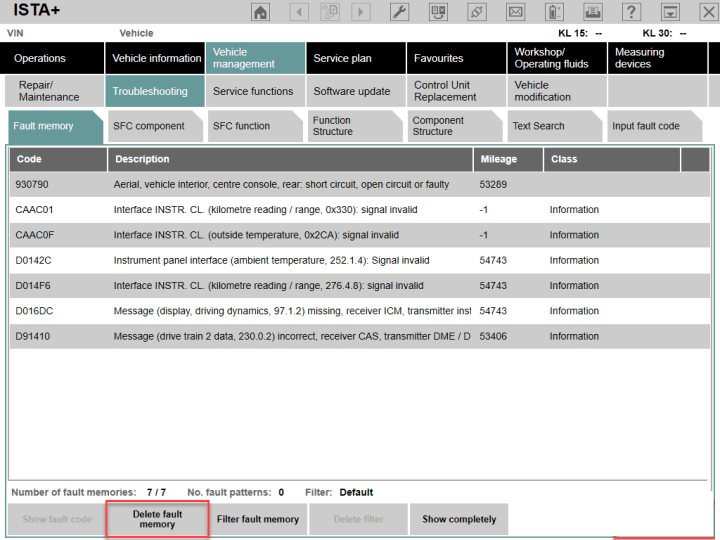This screenshot has height=540, width=720.
Task: Open the Software update sub-tab
Action: [356, 91]
